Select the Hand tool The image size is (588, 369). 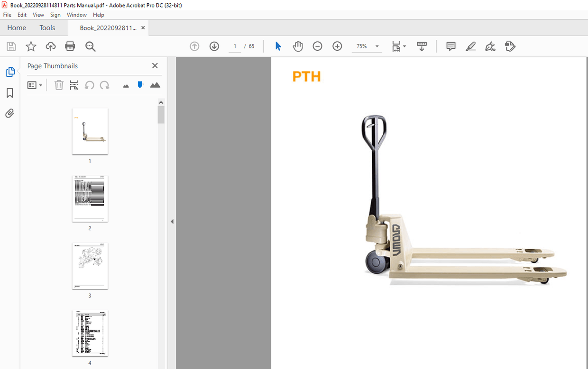pos(298,46)
